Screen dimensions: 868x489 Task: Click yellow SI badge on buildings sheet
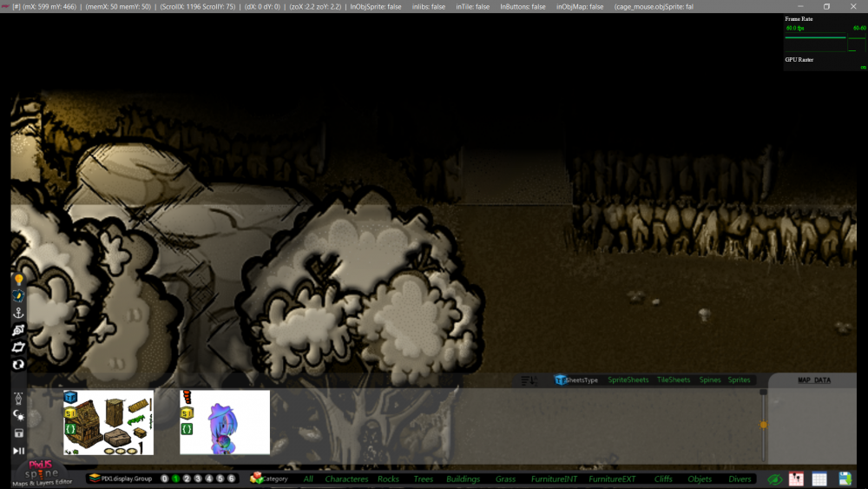click(x=70, y=413)
